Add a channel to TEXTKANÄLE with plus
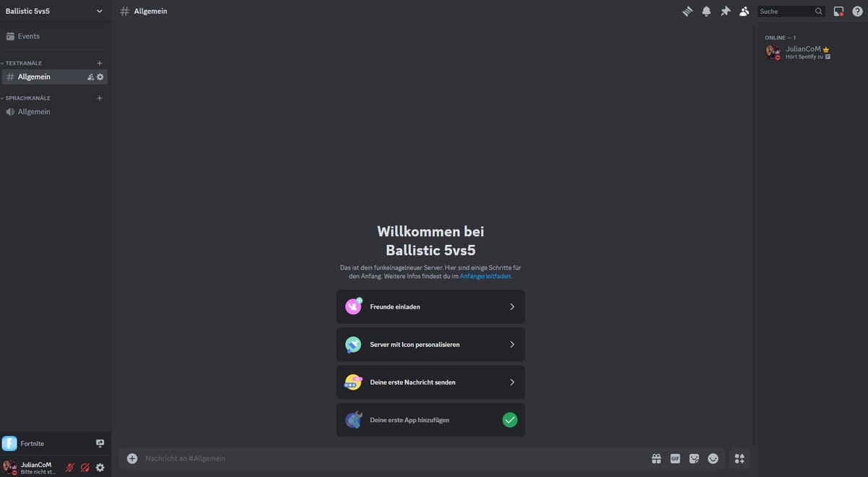Screen dimensions: 868x477 point(100,63)
